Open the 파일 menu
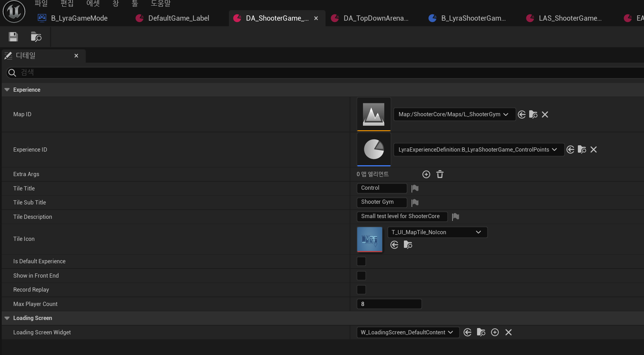 [41, 4]
